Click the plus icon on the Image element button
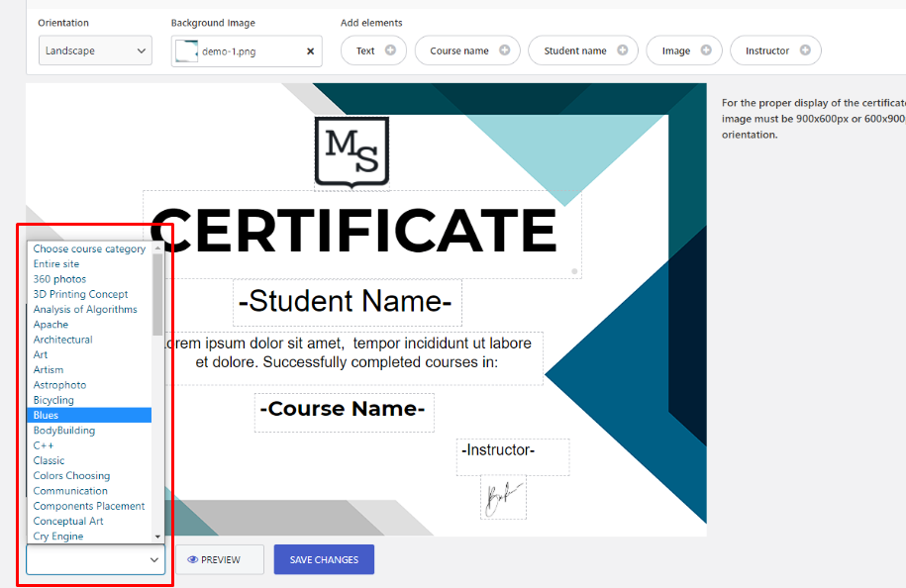The height and width of the screenshot is (588, 906). point(706,50)
